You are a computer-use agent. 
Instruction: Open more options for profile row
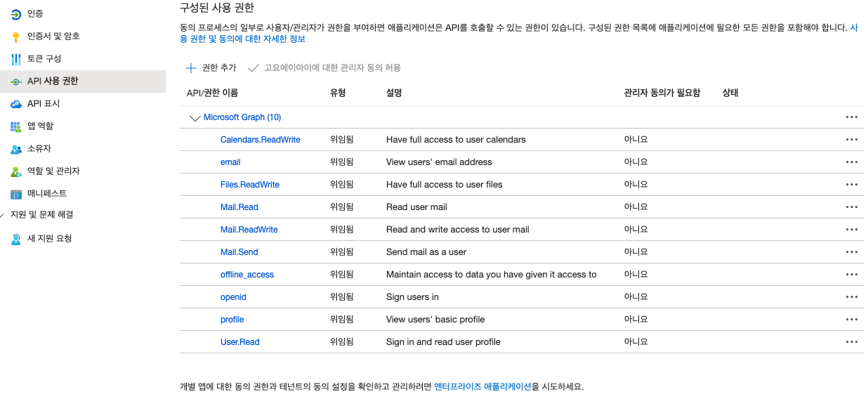click(x=852, y=320)
